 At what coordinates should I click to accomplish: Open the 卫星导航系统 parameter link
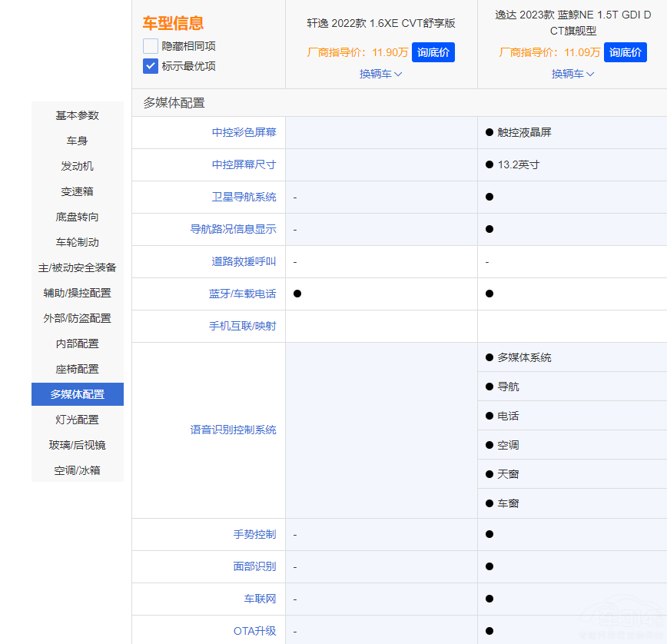[x=244, y=197]
